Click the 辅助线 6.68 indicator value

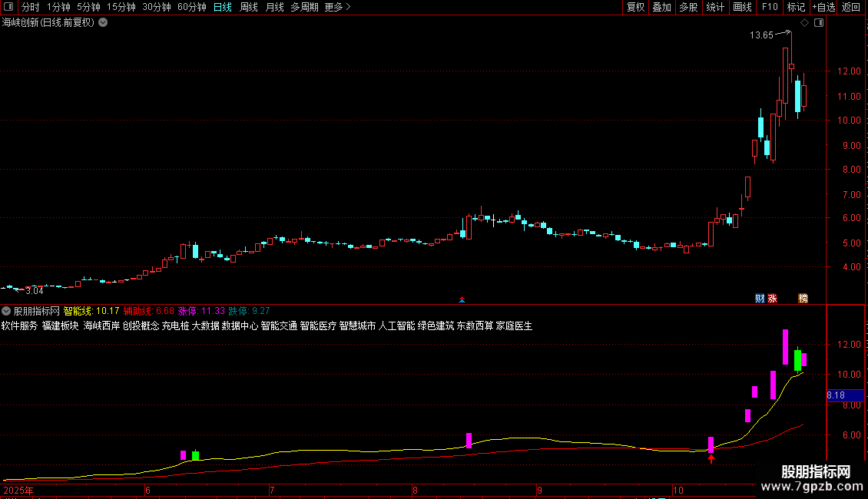(x=148, y=312)
